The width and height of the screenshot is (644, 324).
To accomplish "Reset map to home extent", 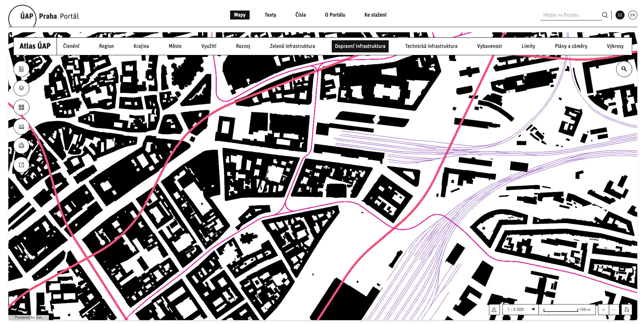I will (x=626, y=310).
